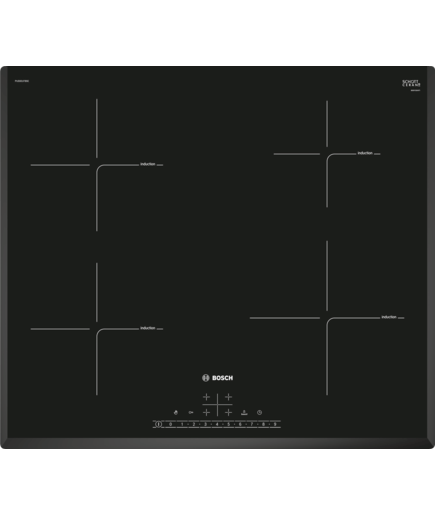
Task: Set power level 7 on the slider
Action: click(252, 424)
